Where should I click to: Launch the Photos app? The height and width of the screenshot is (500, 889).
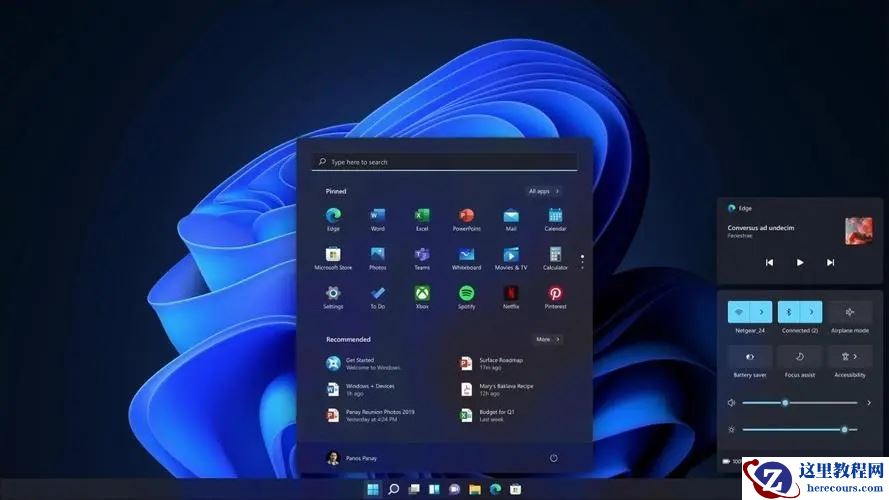tap(378, 258)
